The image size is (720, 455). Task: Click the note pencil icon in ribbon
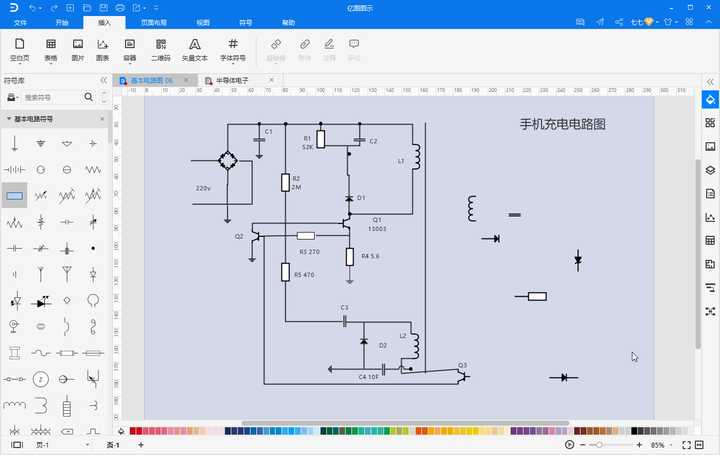[x=329, y=45]
